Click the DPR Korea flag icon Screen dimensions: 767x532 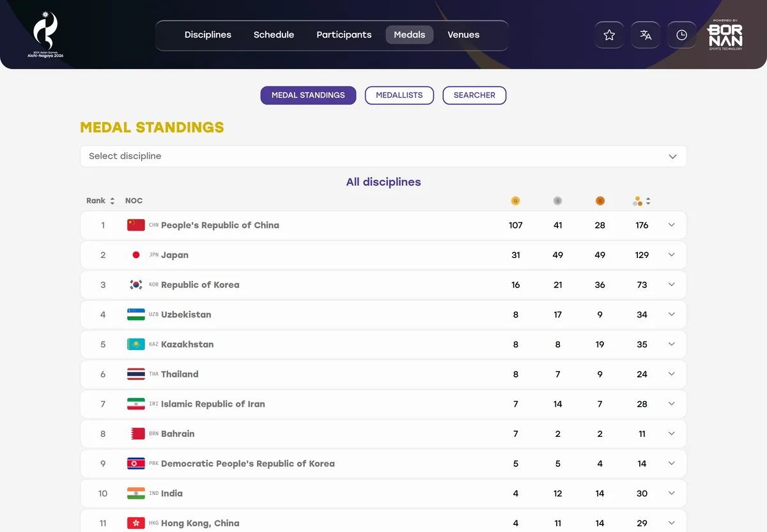136,464
